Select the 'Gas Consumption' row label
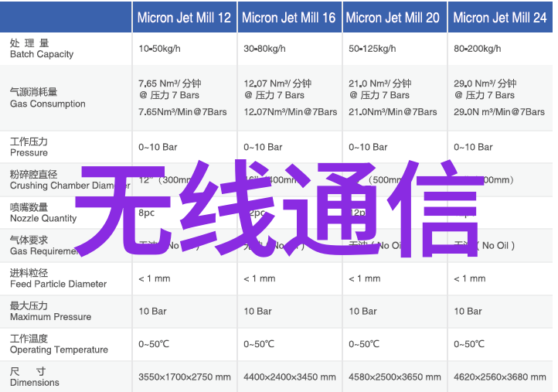558x392 pixels. point(48,104)
